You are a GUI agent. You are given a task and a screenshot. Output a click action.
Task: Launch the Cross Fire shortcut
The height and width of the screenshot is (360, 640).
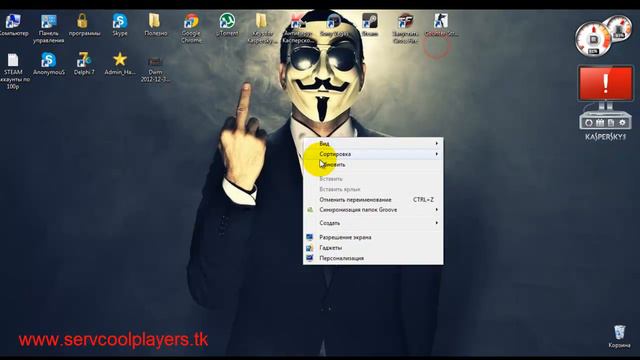[x=405, y=28]
